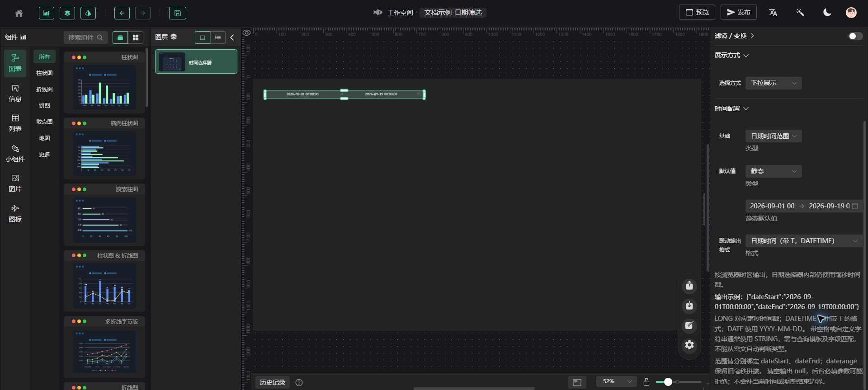Viewport: 868px width, 390px height.
Task: Toggle the canvas lock icon
Action: (646, 382)
